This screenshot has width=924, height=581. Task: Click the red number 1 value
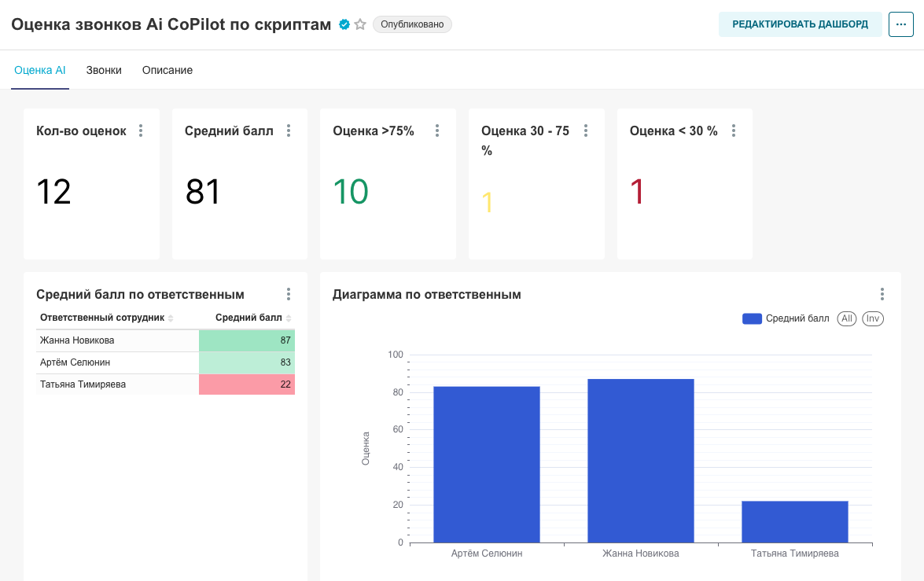tap(636, 192)
